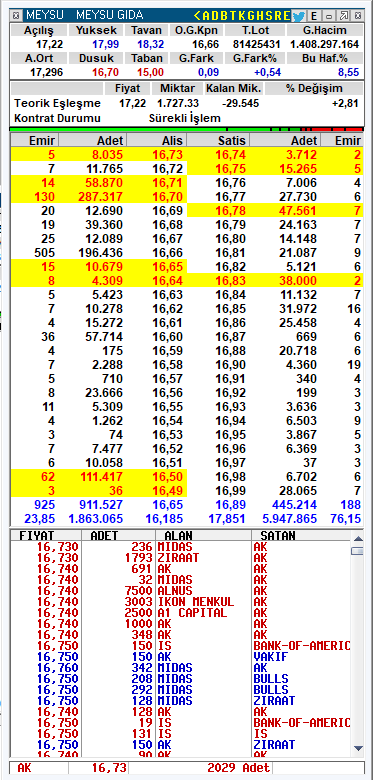Click the 5.947.865 value in bottom summary
The width and height of the screenshot is (373, 780).
(x=289, y=519)
